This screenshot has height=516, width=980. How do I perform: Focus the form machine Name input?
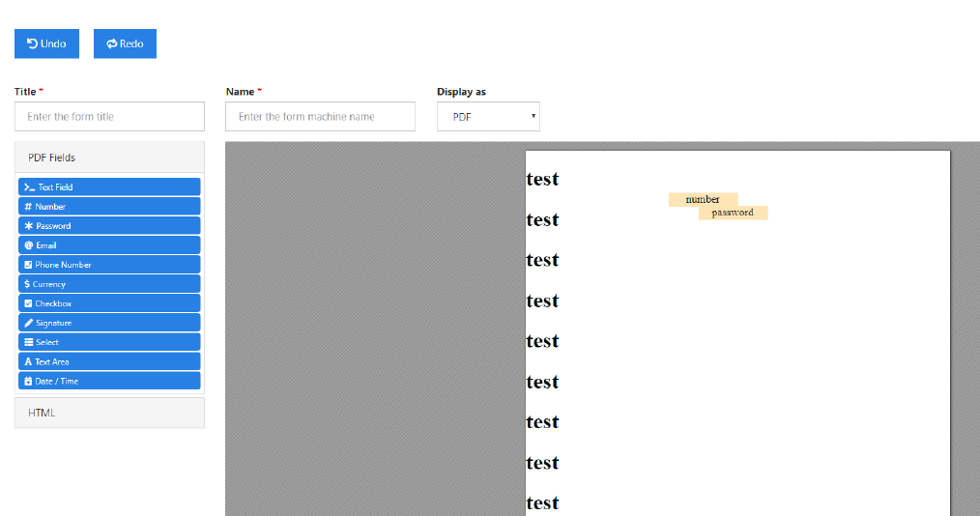click(320, 117)
